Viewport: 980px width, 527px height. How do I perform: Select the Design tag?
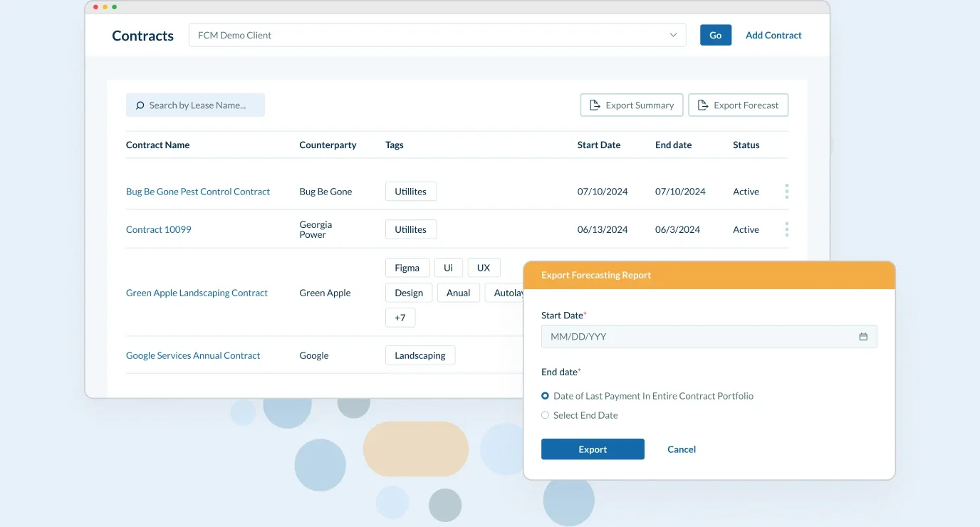point(409,293)
